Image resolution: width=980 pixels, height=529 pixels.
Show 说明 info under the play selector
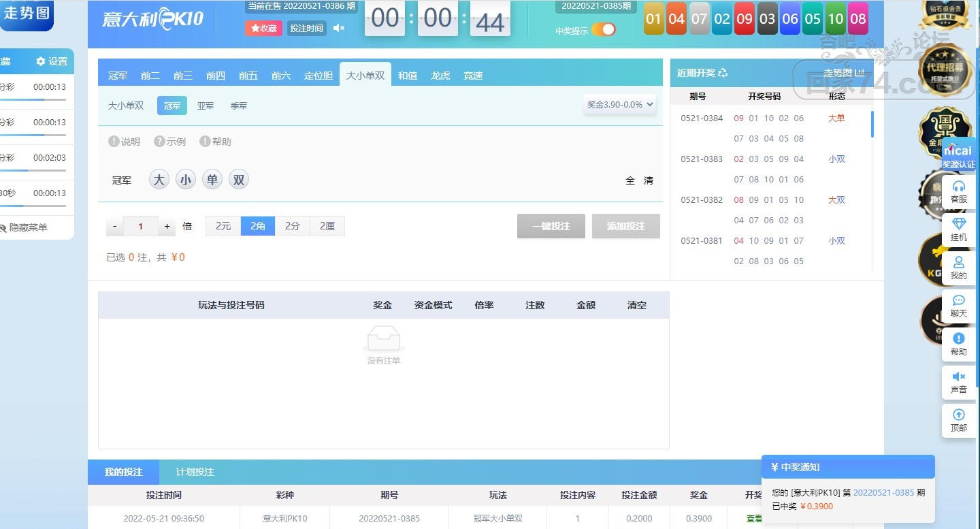(124, 142)
